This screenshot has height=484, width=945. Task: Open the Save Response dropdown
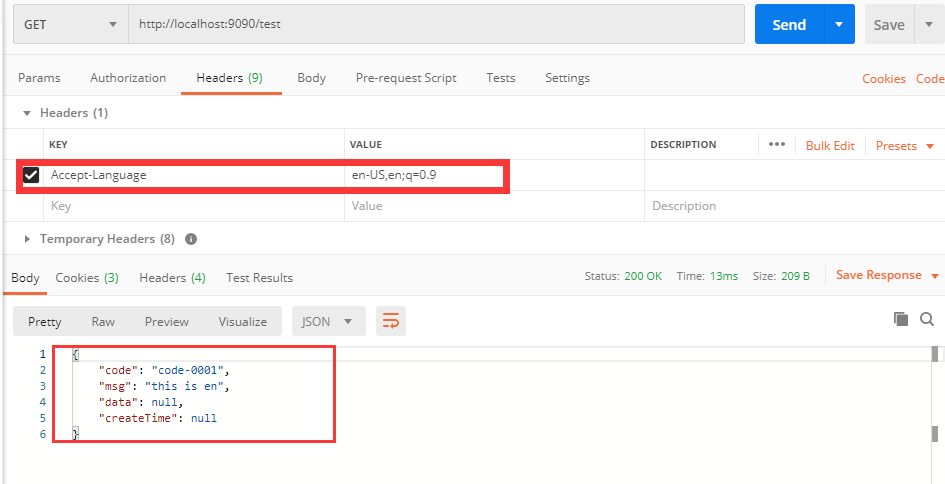pos(887,275)
